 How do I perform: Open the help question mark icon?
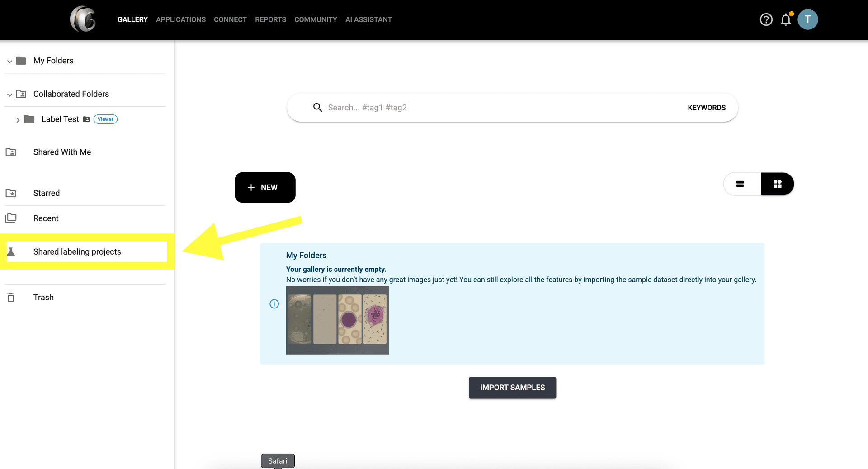[x=766, y=19]
